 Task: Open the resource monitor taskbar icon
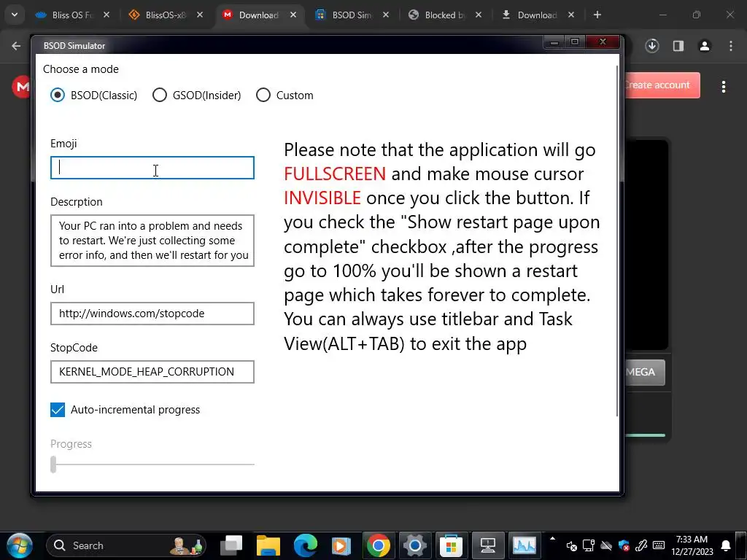click(x=525, y=545)
